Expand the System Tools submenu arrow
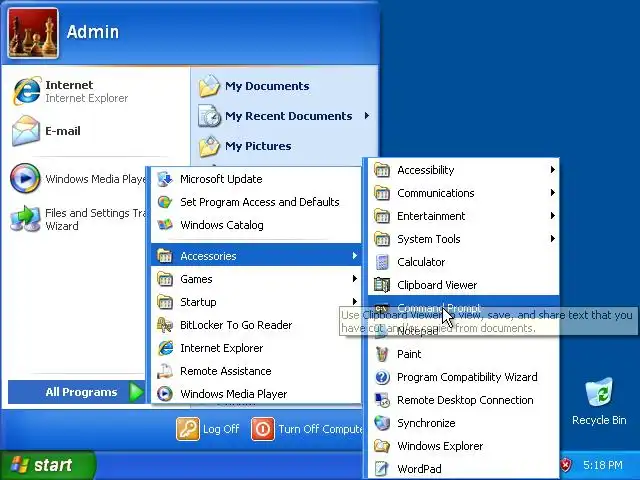The width and height of the screenshot is (640, 480). pyautogui.click(x=553, y=238)
